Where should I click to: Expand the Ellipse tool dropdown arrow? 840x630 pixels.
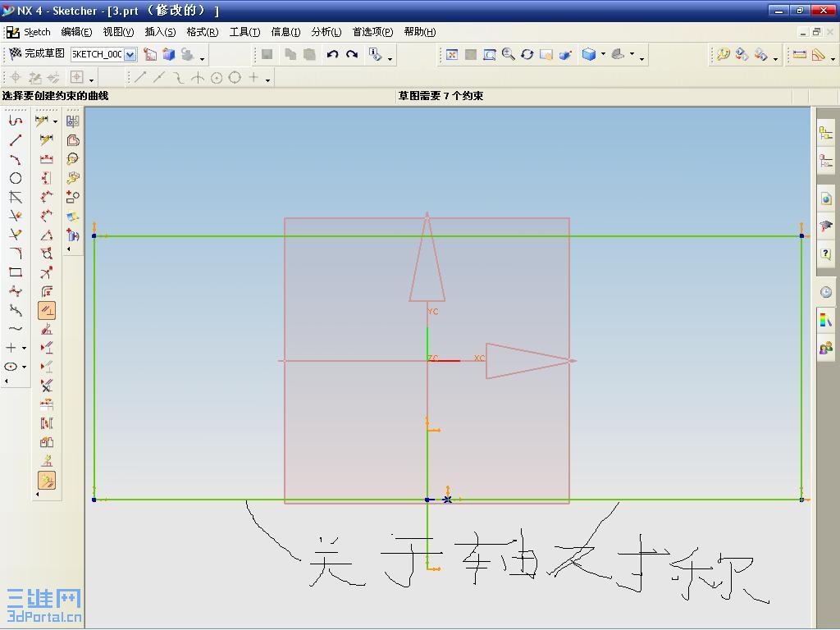tap(24, 367)
